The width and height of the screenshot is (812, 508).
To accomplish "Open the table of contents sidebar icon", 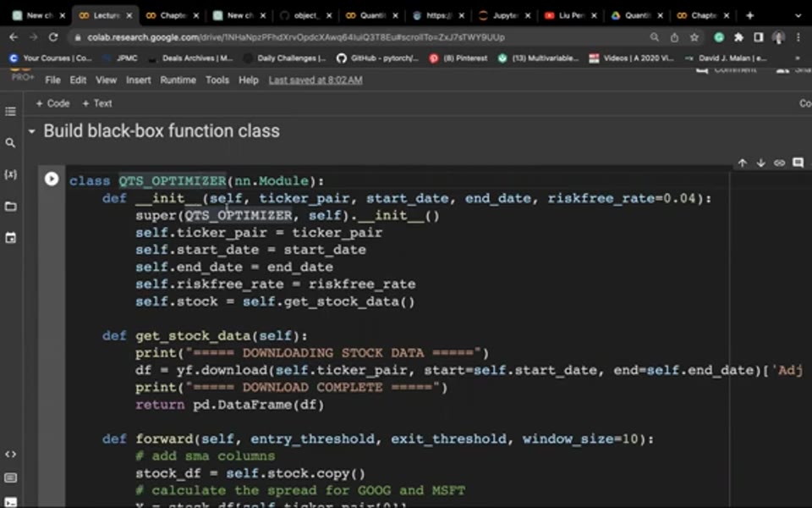I will pos(10,112).
